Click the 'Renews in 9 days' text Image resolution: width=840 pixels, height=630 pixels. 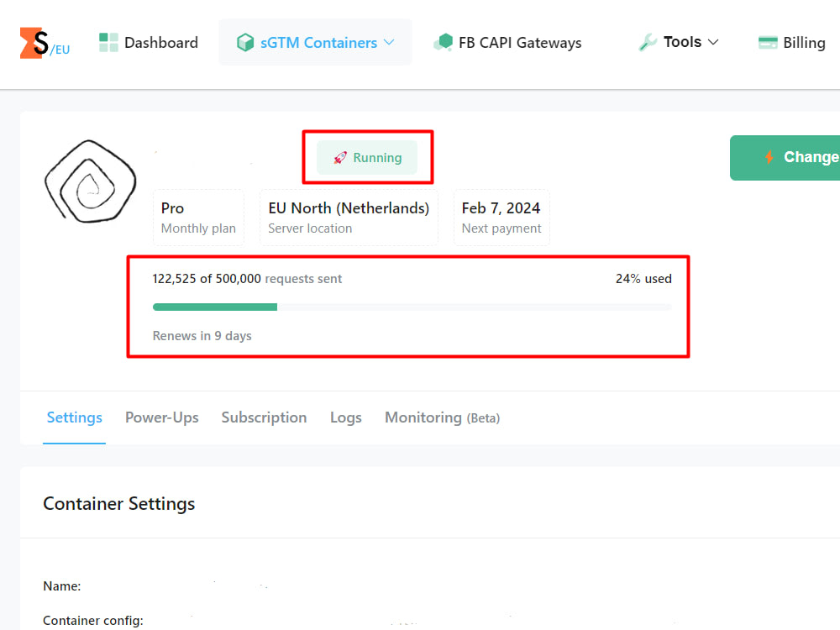(x=202, y=336)
